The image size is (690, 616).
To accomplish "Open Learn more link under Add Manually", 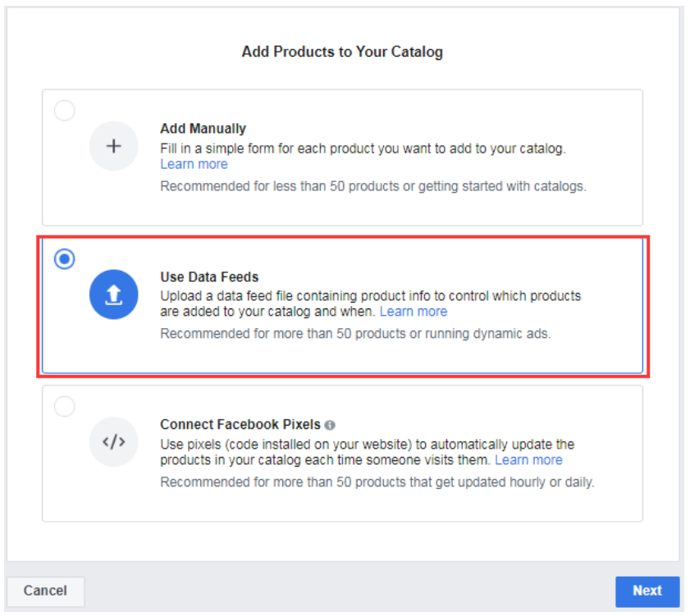I will [x=194, y=164].
